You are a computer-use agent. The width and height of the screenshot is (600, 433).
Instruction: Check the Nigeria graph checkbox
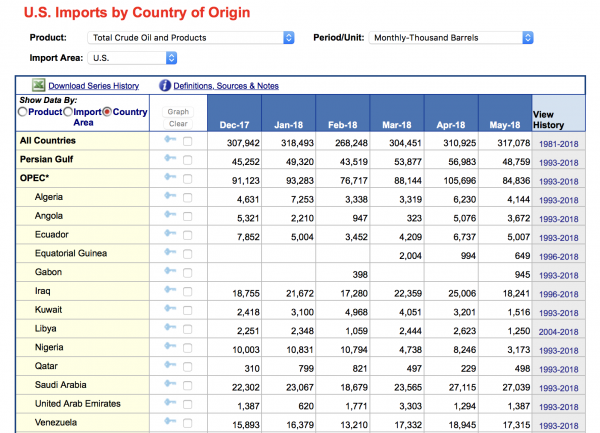click(188, 348)
